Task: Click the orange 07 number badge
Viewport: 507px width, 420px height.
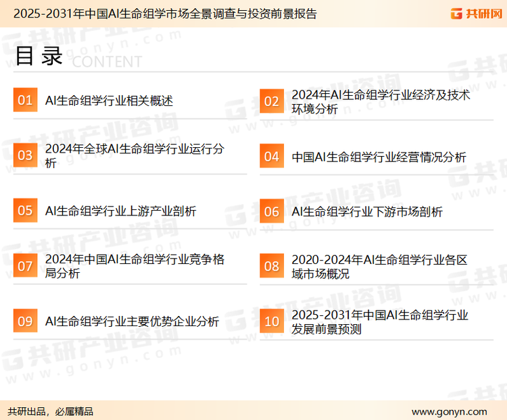Action: 25,265
